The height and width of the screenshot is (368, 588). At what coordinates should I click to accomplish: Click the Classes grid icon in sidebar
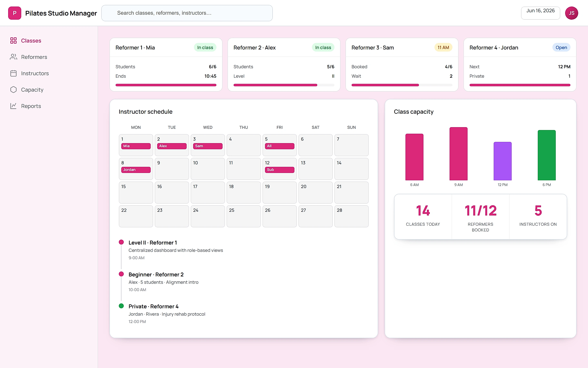(x=13, y=40)
